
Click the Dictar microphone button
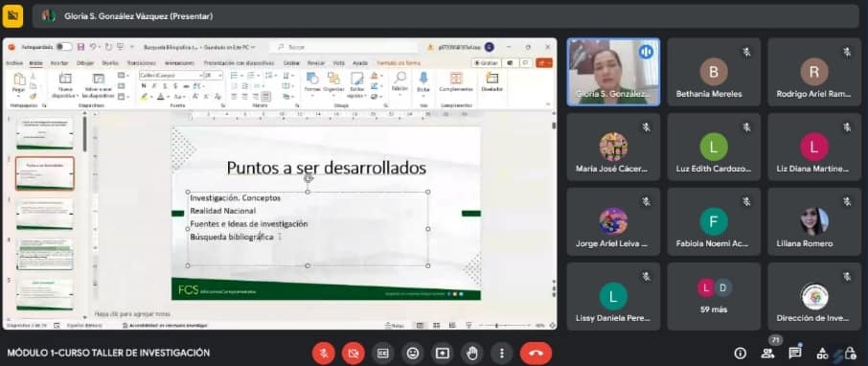[x=423, y=83]
